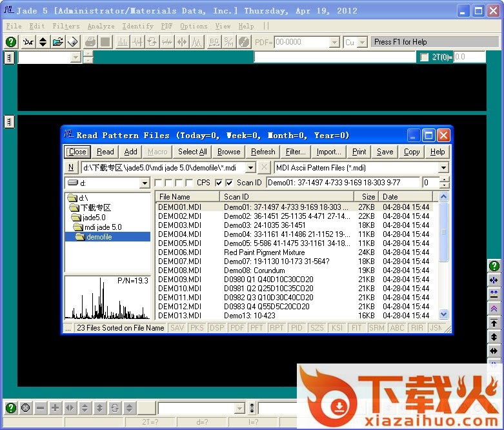Open the MDI Ascii Pattern Files type dropdown
504x430 pixels.
pyautogui.click(x=443, y=168)
